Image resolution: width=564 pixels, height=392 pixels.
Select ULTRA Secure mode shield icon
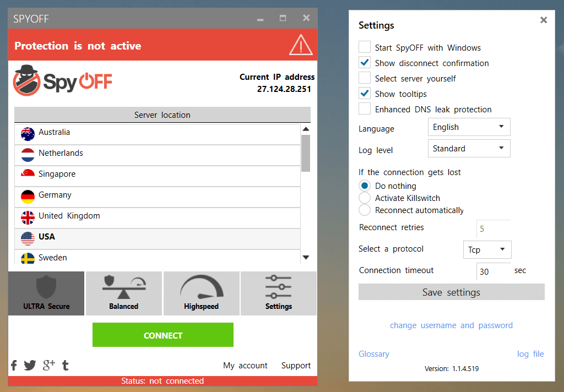point(46,293)
